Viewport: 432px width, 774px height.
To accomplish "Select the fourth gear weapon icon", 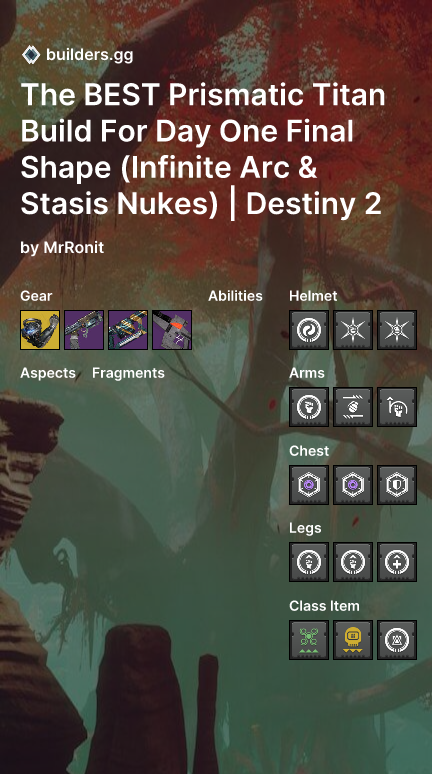I will click(x=172, y=330).
